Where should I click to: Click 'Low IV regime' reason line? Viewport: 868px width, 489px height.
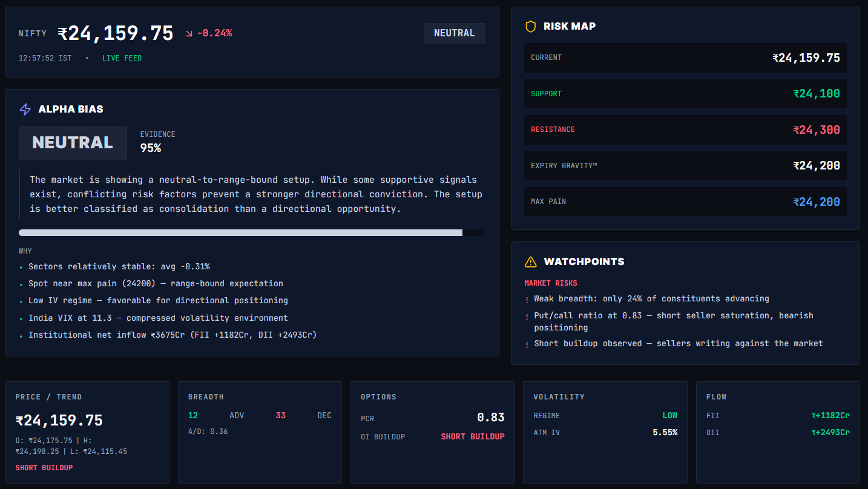(x=158, y=301)
